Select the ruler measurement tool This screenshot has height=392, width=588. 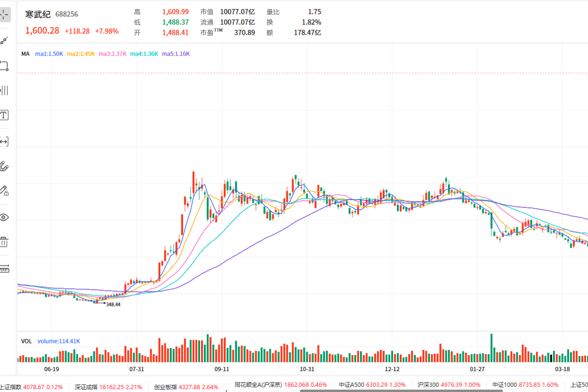4,269
